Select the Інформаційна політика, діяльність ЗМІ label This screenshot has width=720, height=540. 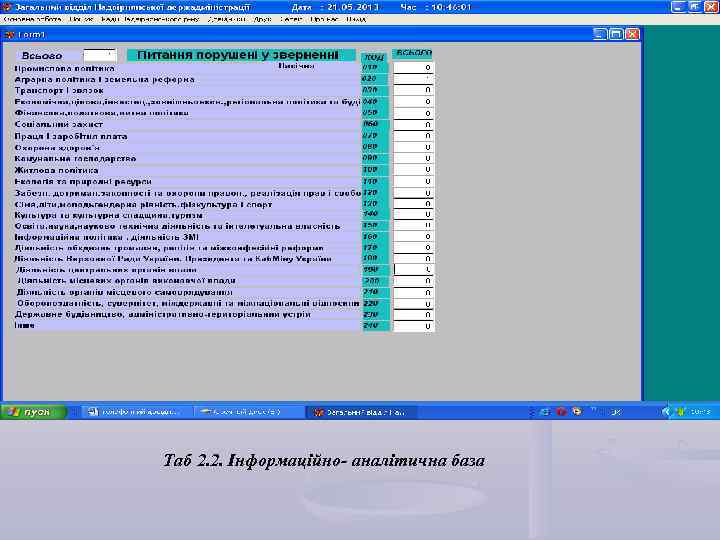click(x=107, y=237)
